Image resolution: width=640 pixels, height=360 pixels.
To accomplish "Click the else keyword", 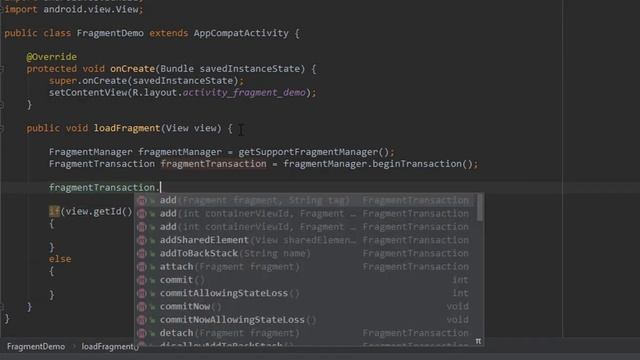I will 60,259.
